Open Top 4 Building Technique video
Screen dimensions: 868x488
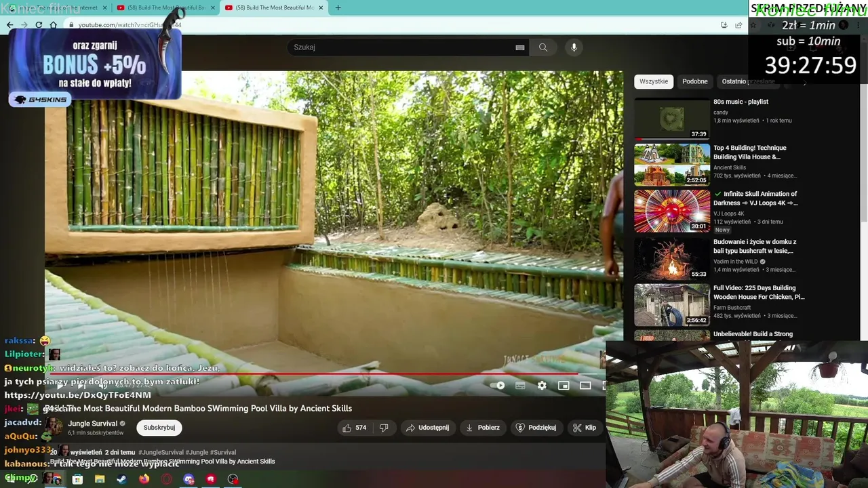[x=749, y=152]
